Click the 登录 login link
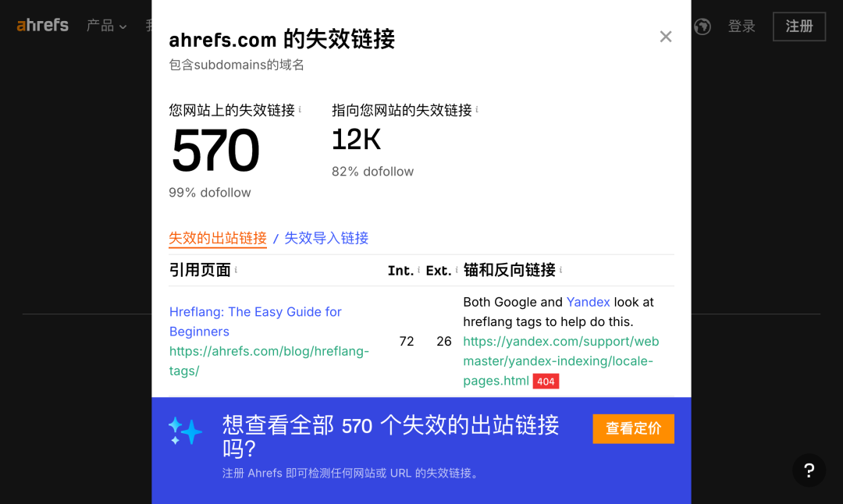The image size is (843, 504). (742, 27)
